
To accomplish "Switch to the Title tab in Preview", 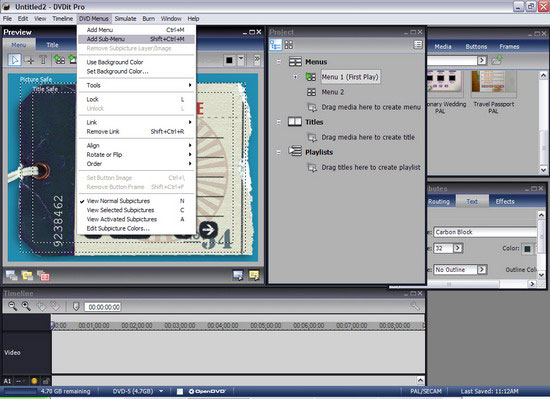I will [52, 45].
